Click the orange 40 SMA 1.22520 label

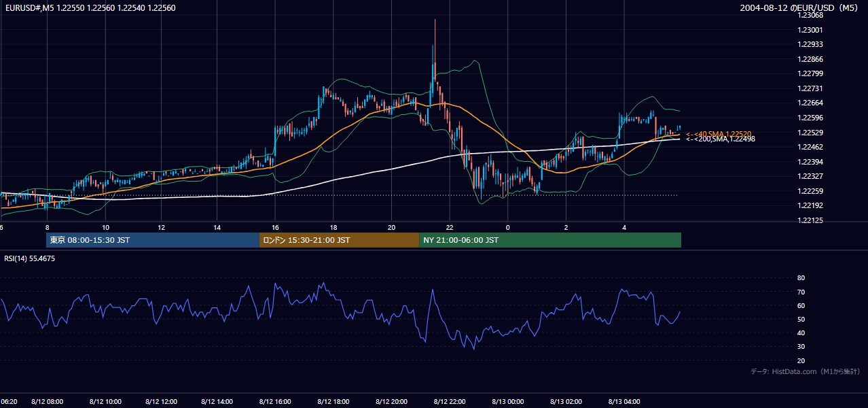tap(719, 134)
